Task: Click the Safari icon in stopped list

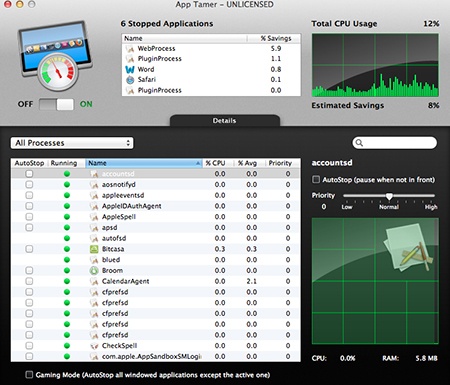Action: (130, 80)
